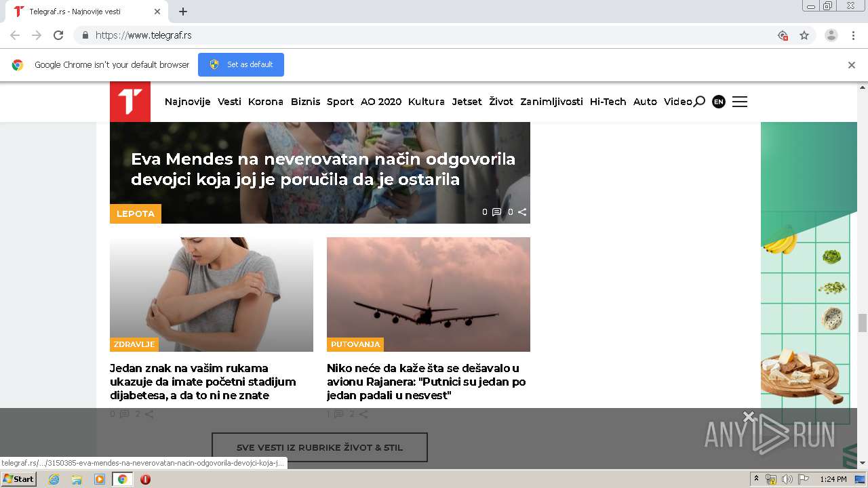Screen dimensions: 868x488
Task: Open Windows Explorer folder in taskbar
Action: click(x=77, y=479)
